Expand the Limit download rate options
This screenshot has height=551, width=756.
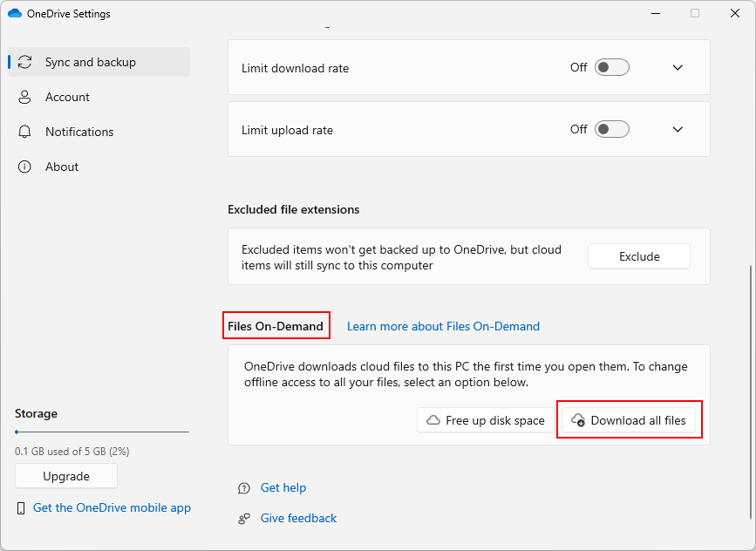point(678,67)
